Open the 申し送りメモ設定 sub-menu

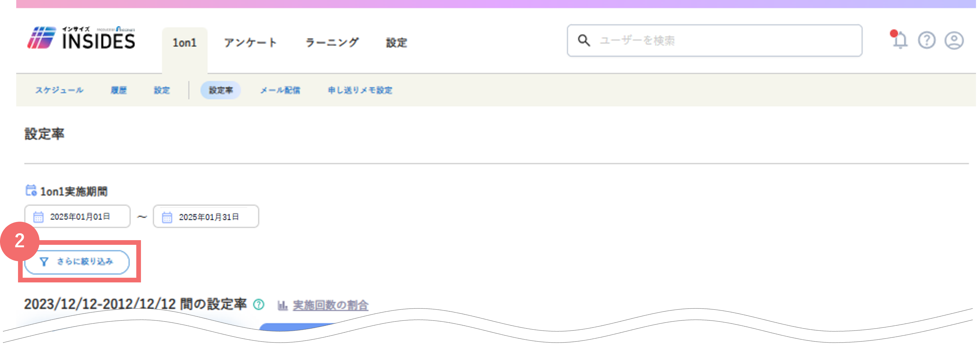point(360,90)
